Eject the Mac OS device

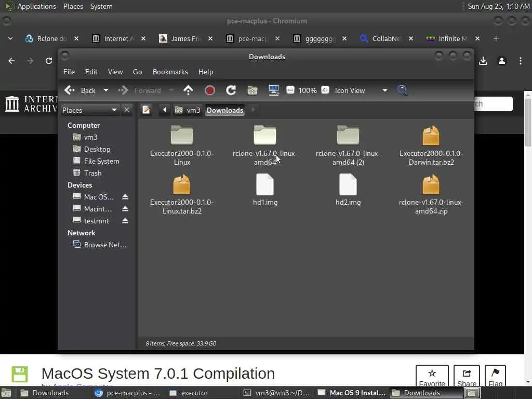point(125,197)
